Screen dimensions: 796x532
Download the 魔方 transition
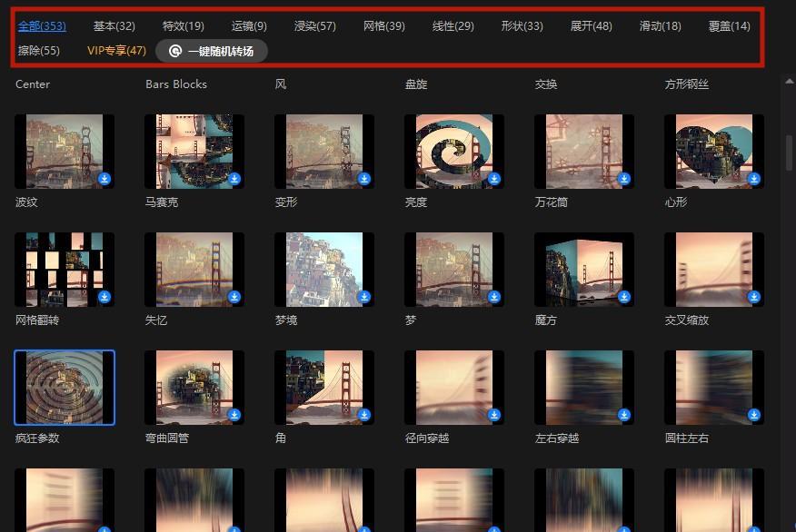pyautogui.click(x=624, y=297)
